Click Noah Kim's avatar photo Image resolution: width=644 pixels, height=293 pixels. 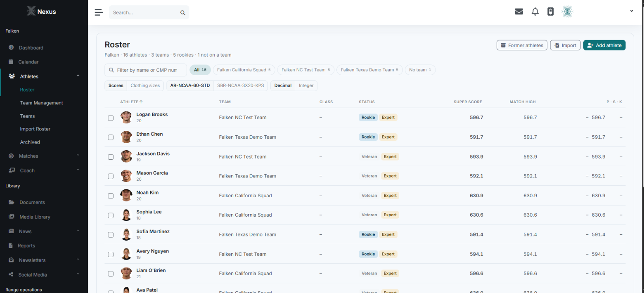(x=126, y=195)
